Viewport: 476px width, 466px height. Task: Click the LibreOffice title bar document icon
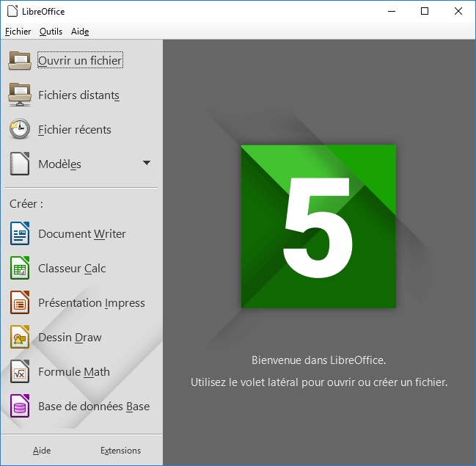(12, 11)
